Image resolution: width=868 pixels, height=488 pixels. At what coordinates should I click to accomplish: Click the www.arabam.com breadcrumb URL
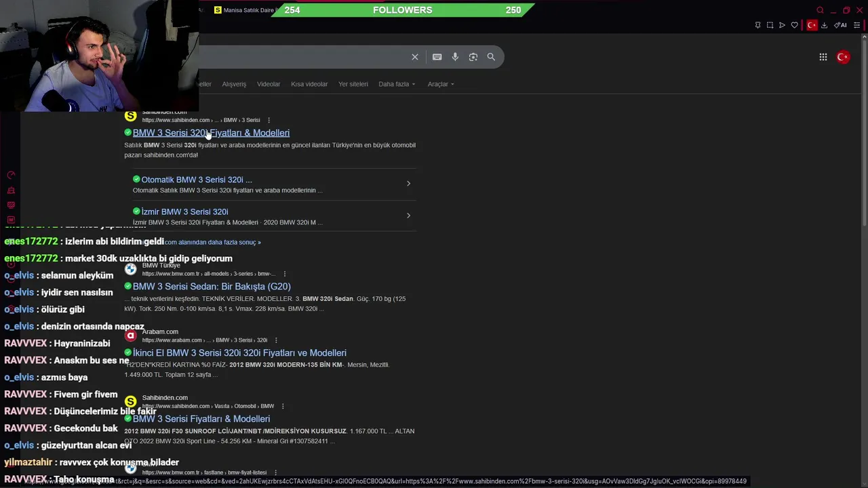click(x=204, y=340)
